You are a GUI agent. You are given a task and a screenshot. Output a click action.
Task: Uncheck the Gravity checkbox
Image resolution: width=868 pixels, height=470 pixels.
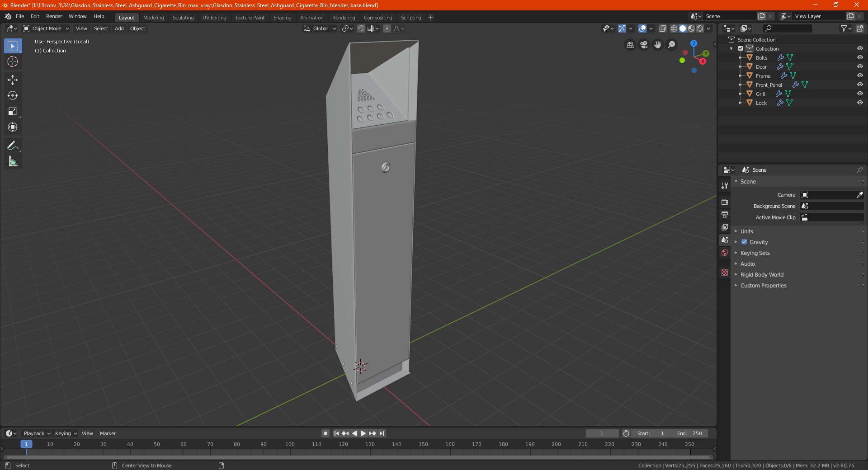pos(744,242)
